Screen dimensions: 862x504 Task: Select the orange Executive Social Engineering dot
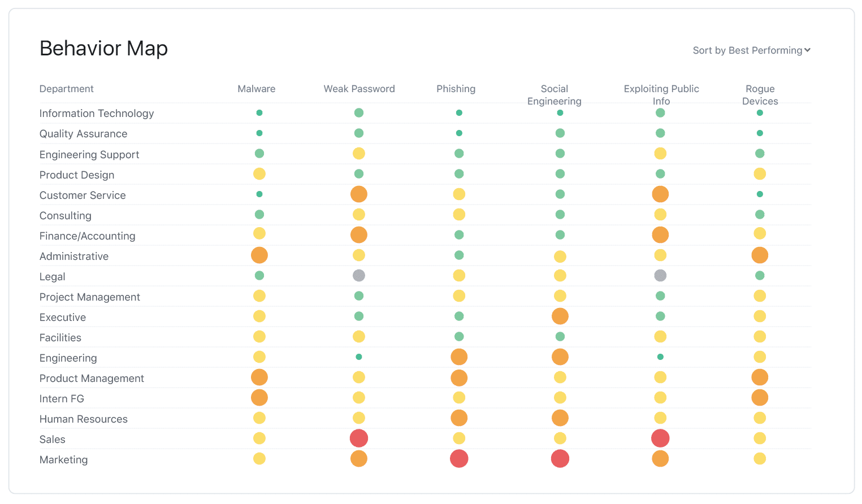[560, 316]
